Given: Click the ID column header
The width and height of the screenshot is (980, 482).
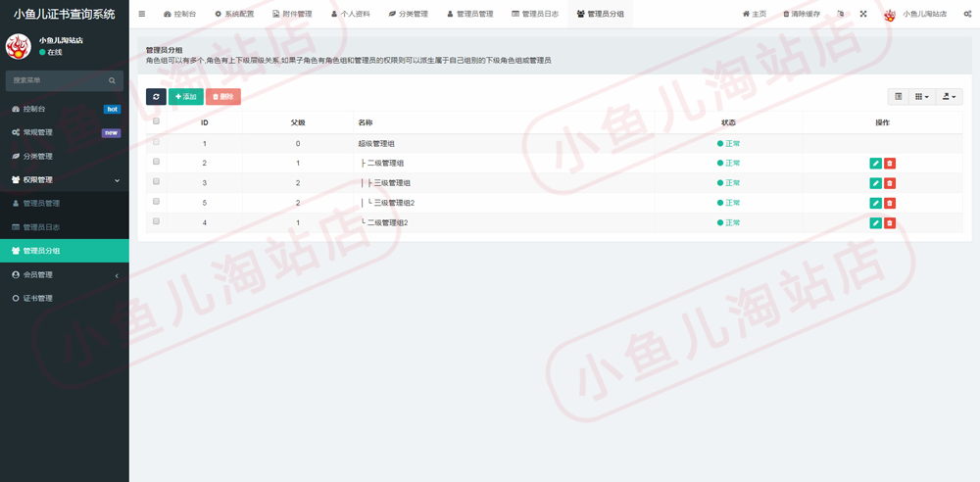Looking at the screenshot, I should (205, 122).
